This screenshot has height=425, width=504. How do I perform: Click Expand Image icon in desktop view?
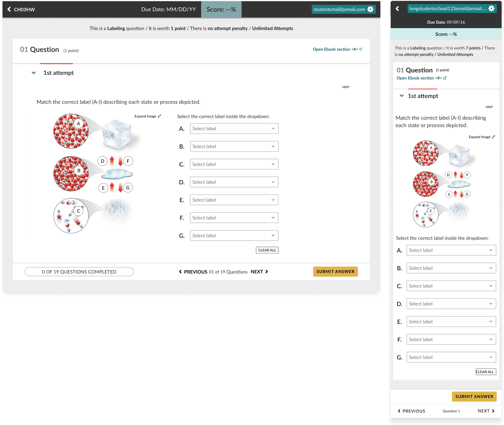tap(159, 116)
